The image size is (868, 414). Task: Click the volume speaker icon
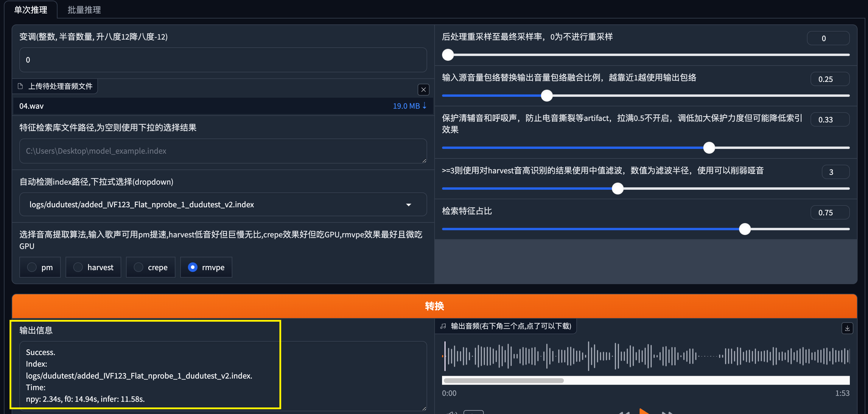(x=452, y=412)
